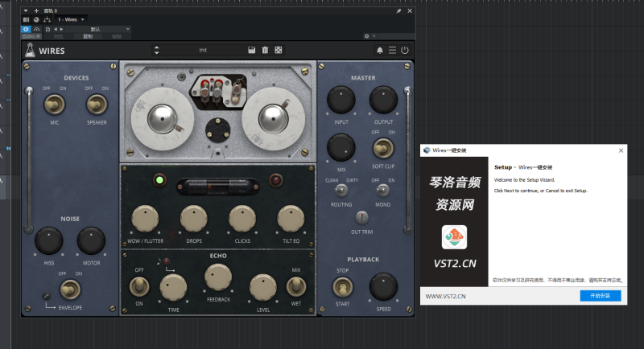Click the WOW / FLUTTER knob
The image size is (644, 349).
point(144,217)
